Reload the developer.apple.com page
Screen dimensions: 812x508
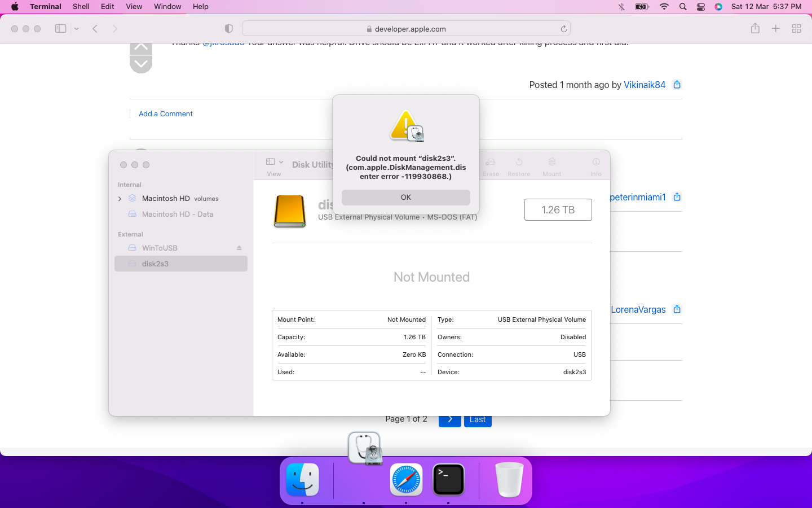coord(563,29)
